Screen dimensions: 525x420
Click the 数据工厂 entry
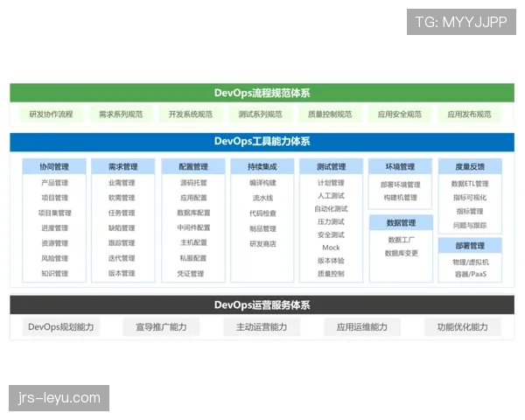401,240
